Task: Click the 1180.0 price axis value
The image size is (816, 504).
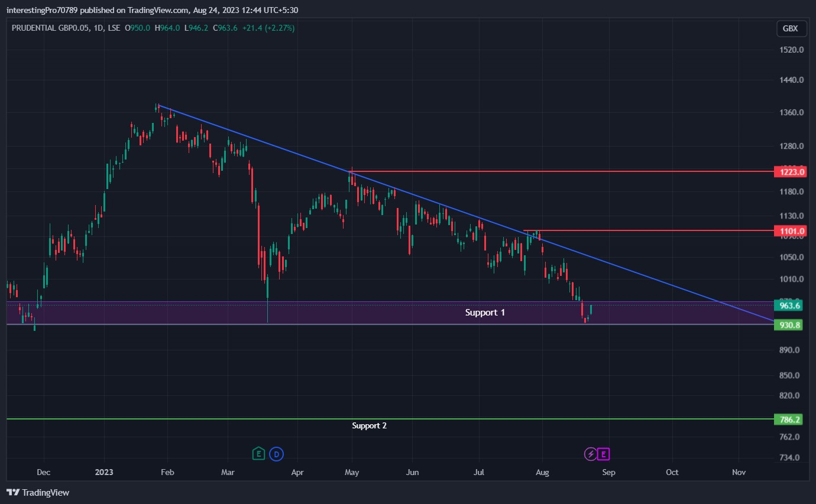Action: [x=792, y=191]
